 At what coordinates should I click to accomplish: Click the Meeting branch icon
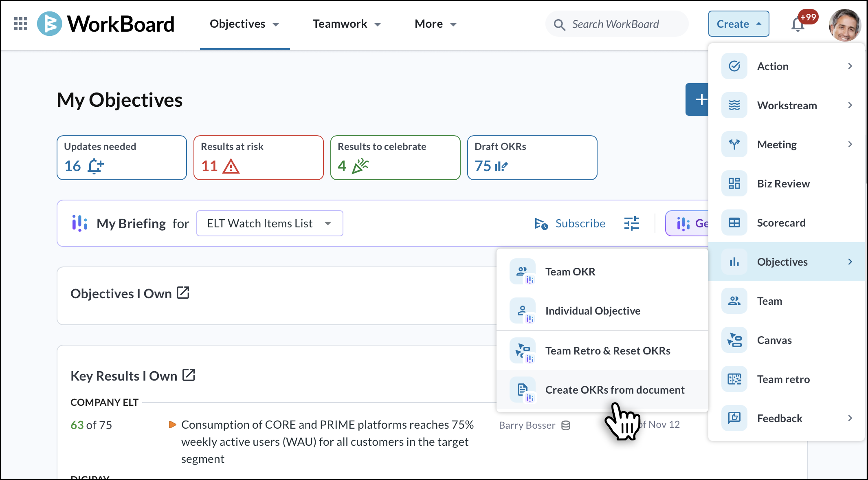734,144
